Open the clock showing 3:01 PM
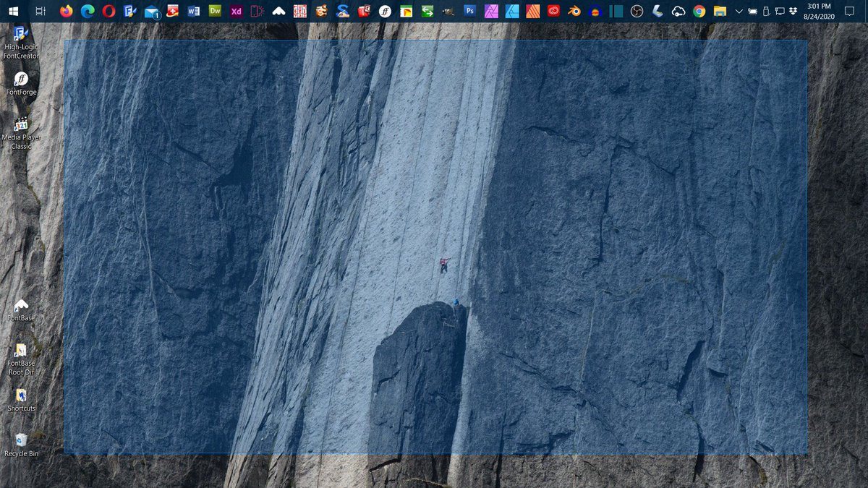This screenshot has height=488, width=868. point(818,11)
